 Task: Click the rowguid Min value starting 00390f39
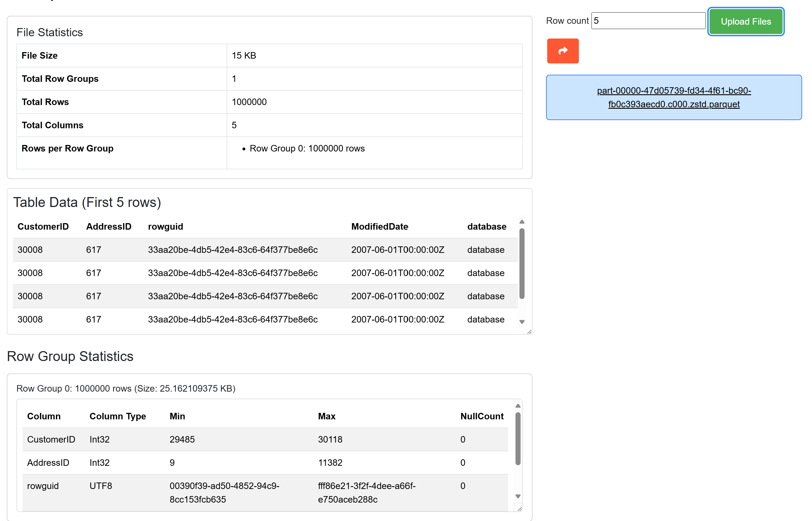(224, 493)
